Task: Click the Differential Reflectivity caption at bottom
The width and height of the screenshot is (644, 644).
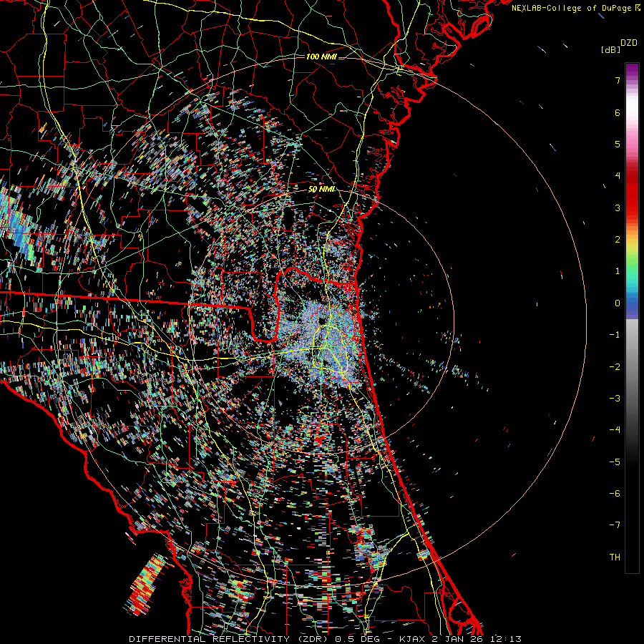Action: pos(325,639)
